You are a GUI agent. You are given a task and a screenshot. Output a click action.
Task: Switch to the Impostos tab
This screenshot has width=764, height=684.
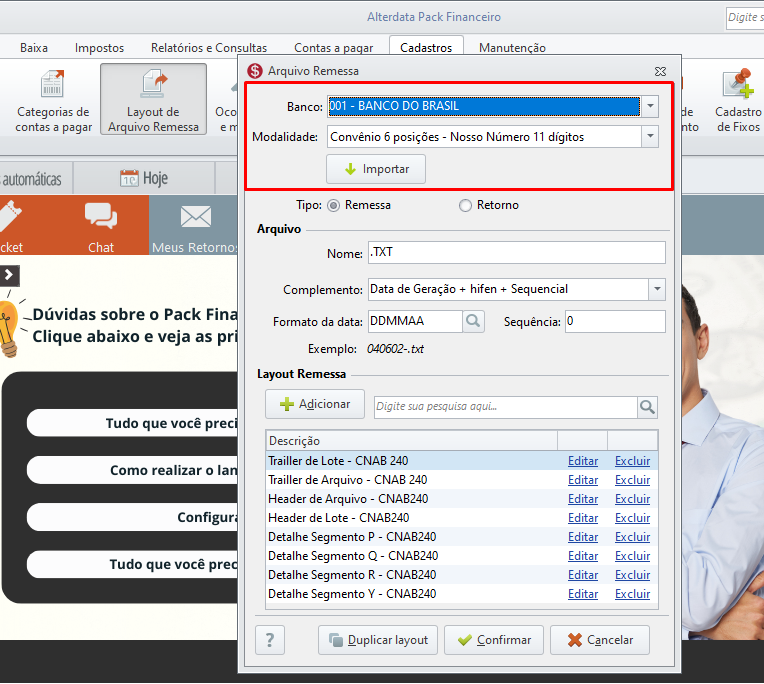pyautogui.click(x=99, y=48)
